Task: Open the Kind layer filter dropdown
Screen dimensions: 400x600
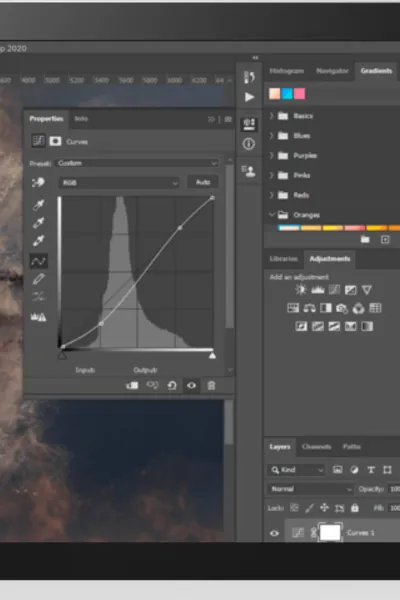Action: pyautogui.click(x=297, y=470)
